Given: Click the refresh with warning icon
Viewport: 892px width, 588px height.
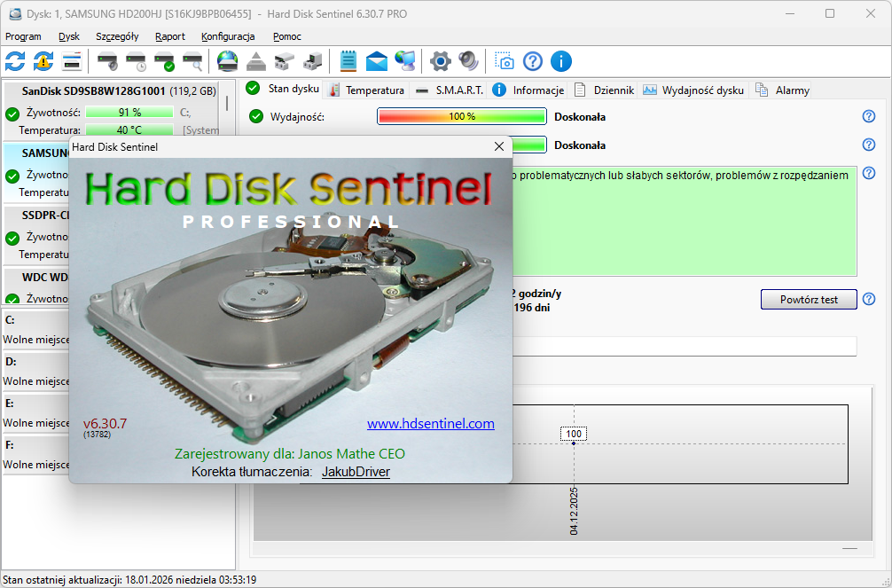Looking at the screenshot, I should (x=43, y=61).
